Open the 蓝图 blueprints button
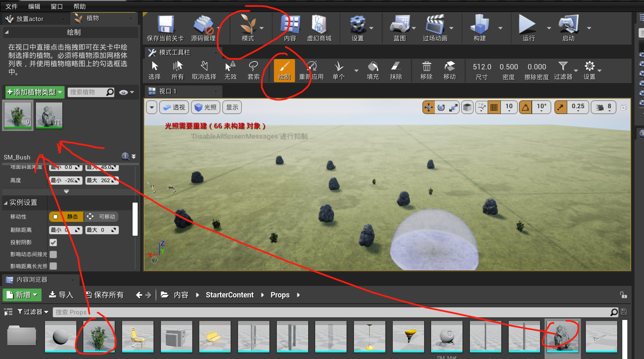This screenshot has height=359, width=644. tap(399, 28)
